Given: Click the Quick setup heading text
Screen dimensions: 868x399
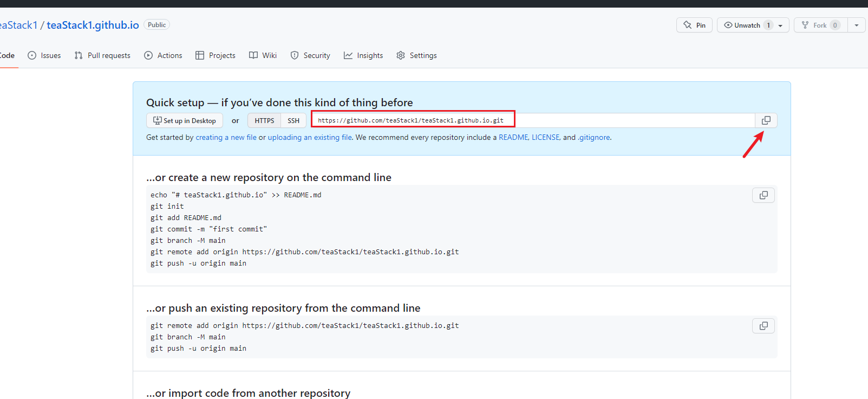Looking at the screenshot, I should [x=279, y=102].
